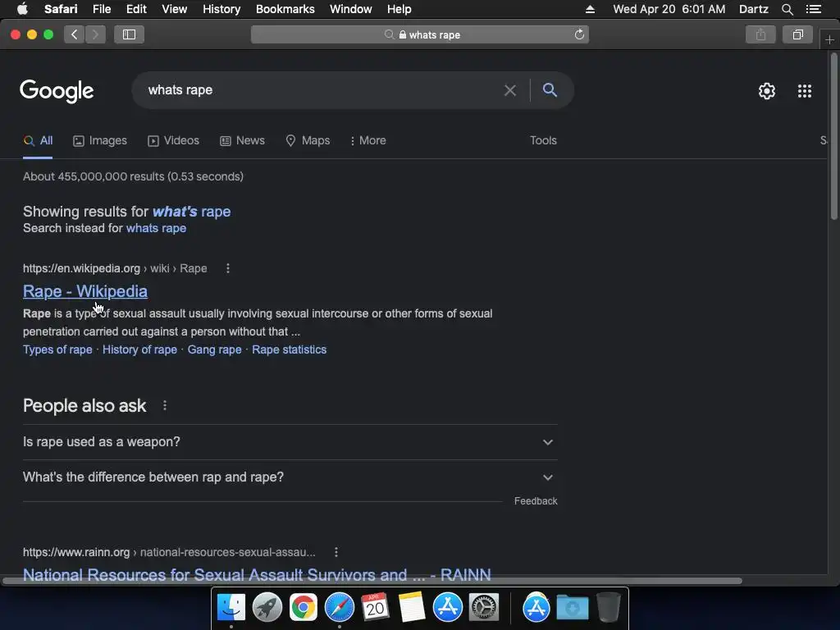
Task: Clear the search with the X icon
Action: tap(510, 90)
